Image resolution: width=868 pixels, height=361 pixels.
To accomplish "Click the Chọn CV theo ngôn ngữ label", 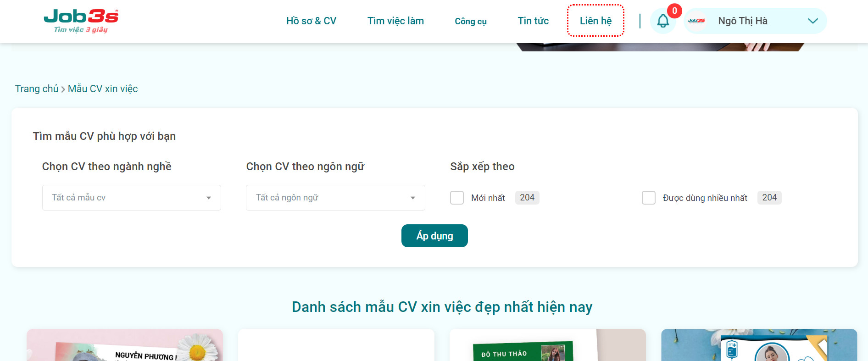I will pyautogui.click(x=305, y=167).
